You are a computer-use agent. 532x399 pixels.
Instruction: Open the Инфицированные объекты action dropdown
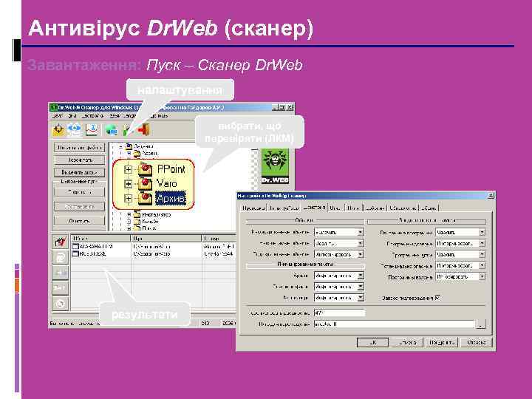338,232
